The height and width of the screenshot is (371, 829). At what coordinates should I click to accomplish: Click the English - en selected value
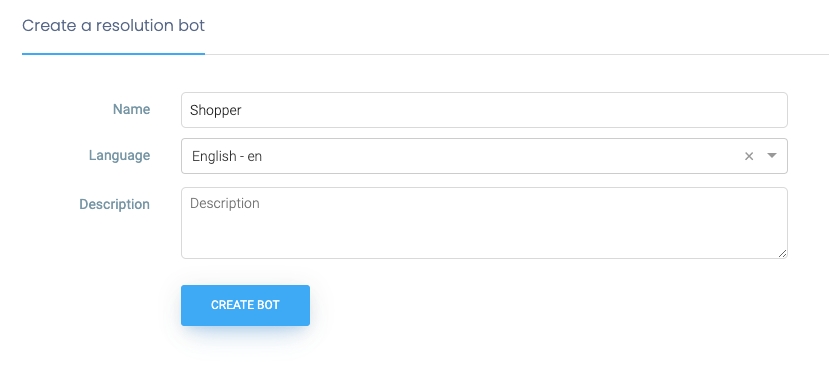pyautogui.click(x=227, y=156)
